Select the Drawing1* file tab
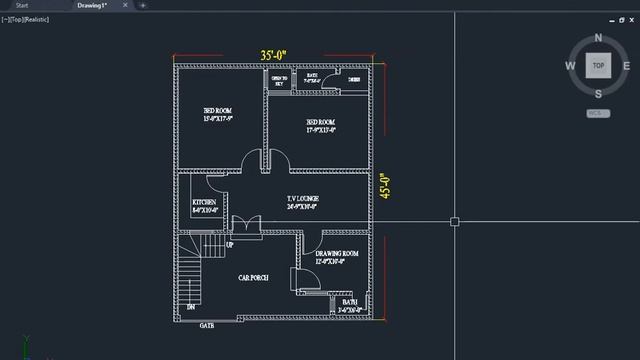Image resolution: width=640 pixels, height=360 pixels. tap(92, 5)
